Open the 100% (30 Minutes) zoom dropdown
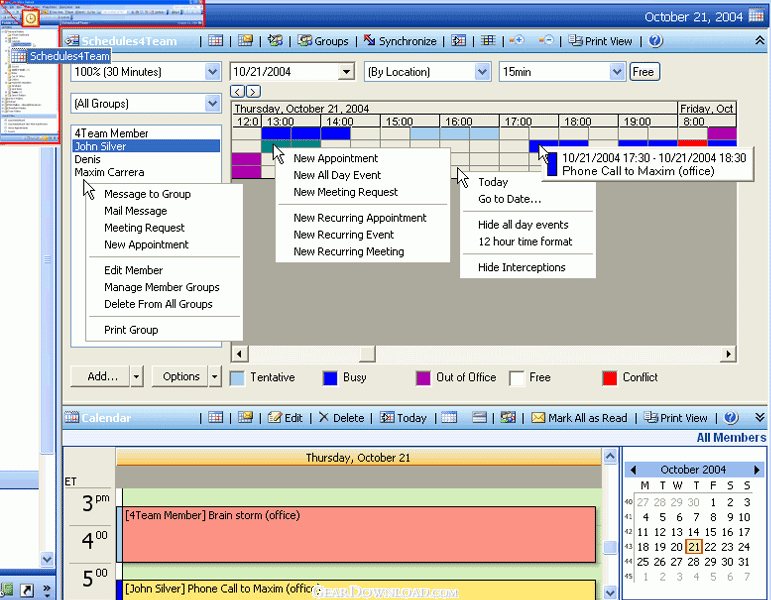The image size is (771, 600). click(x=212, y=72)
